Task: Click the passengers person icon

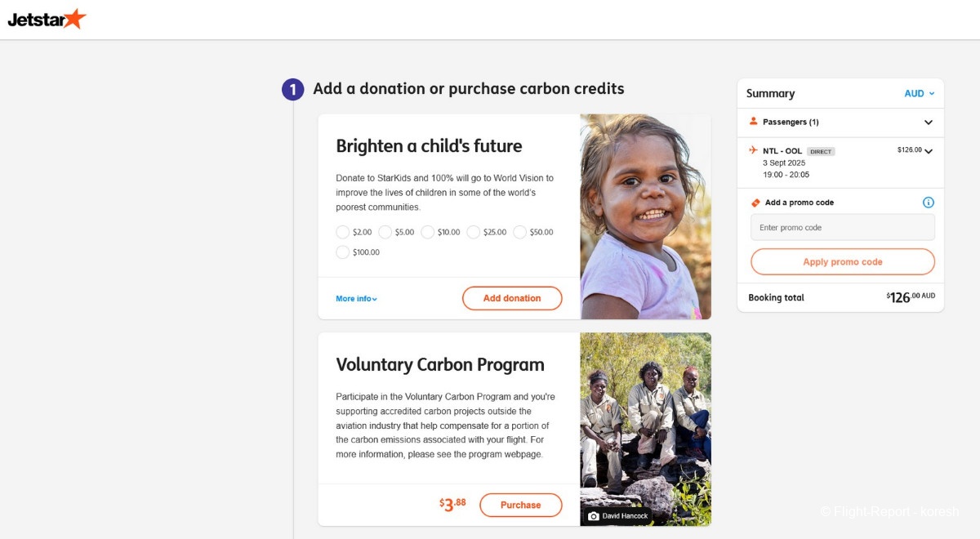Action: pos(753,122)
